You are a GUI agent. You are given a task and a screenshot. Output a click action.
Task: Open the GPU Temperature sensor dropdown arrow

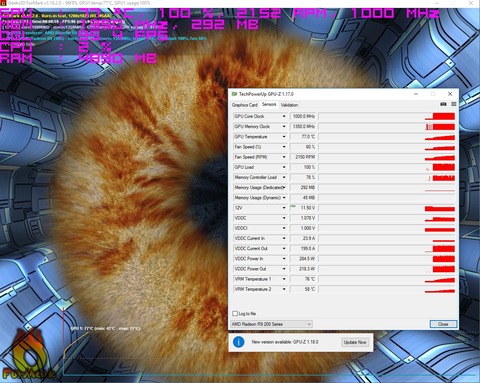[x=284, y=137]
